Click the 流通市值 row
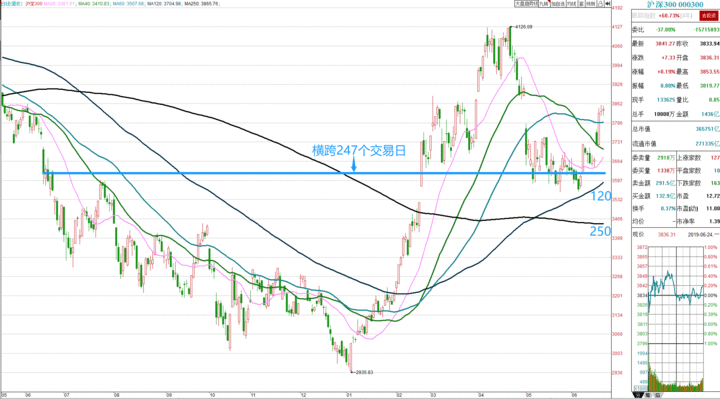 coord(675,144)
